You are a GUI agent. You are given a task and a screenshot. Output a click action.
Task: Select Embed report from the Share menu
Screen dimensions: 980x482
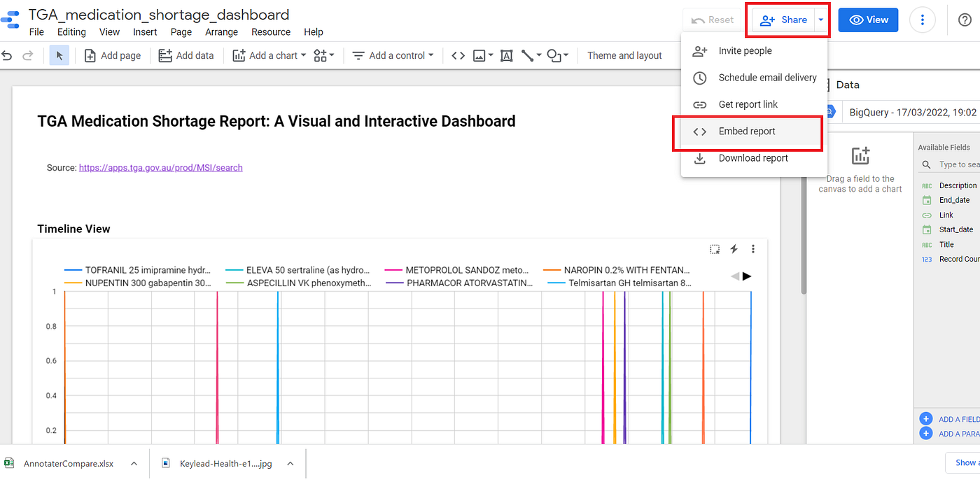point(748,131)
